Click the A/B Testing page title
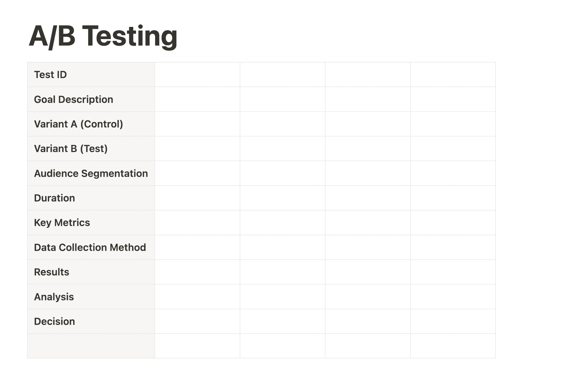563x392 pixels. click(x=103, y=36)
